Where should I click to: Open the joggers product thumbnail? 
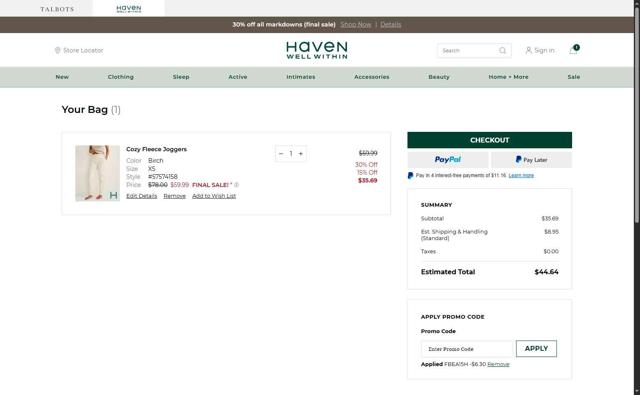(x=98, y=173)
